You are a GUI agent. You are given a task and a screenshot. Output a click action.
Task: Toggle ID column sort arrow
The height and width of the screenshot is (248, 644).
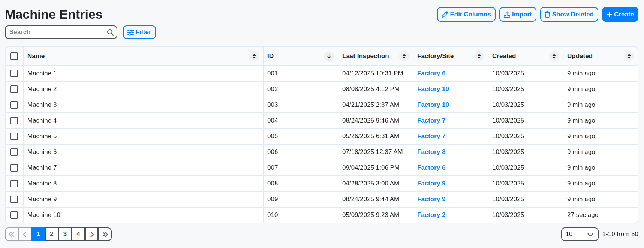(x=329, y=56)
